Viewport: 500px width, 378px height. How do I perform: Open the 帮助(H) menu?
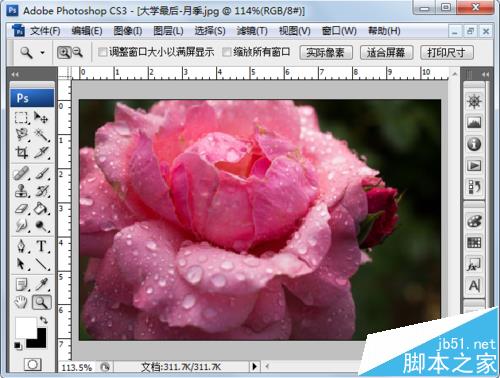pos(384,31)
